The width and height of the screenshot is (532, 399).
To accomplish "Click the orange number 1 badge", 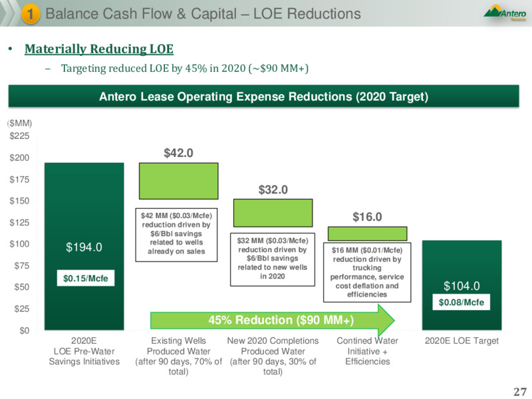I will pyautogui.click(x=31, y=14).
